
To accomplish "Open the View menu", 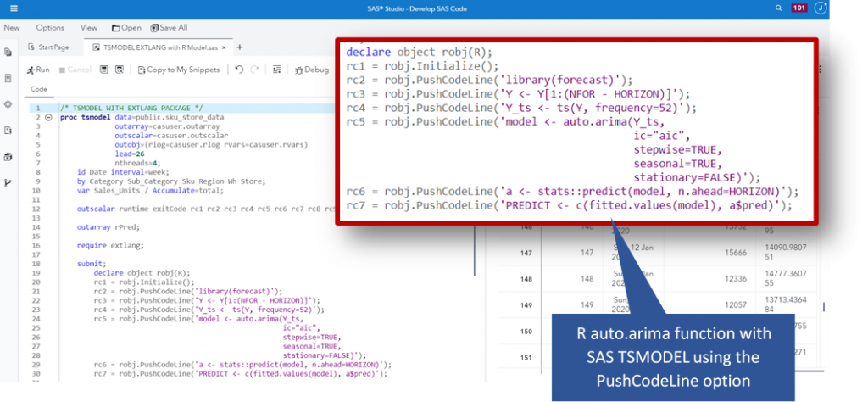I will point(88,28).
